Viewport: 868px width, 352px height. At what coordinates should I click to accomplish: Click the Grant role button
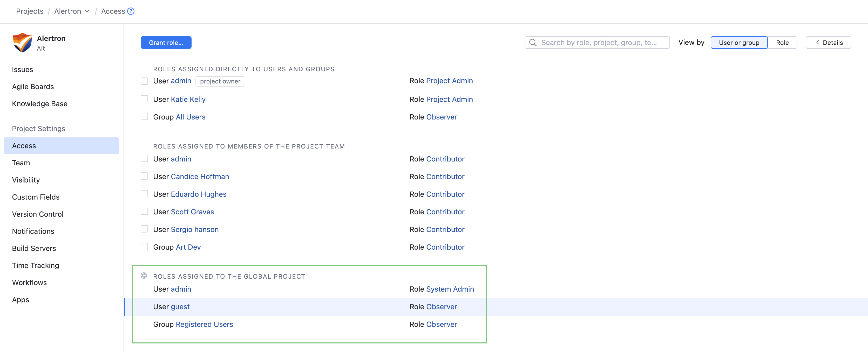point(166,43)
